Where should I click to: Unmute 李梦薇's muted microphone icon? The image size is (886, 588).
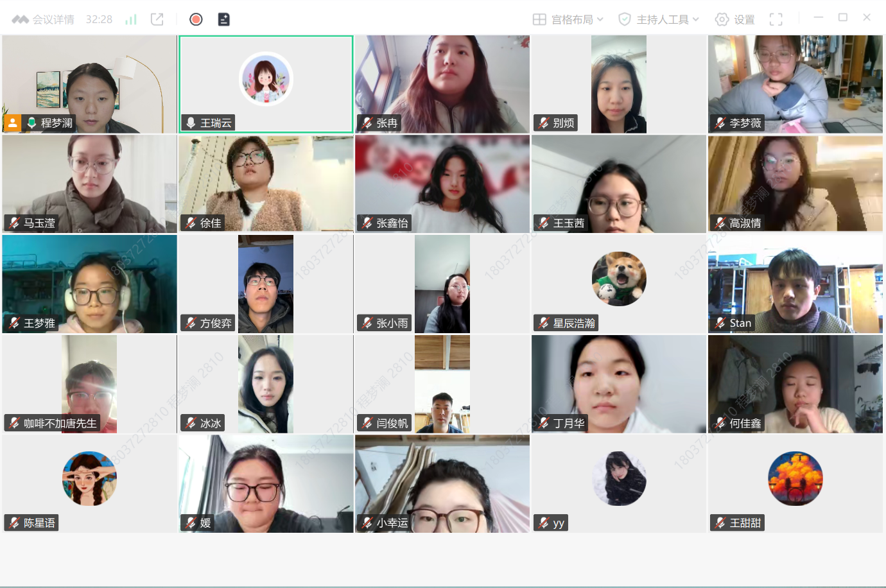(x=720, y=123)
